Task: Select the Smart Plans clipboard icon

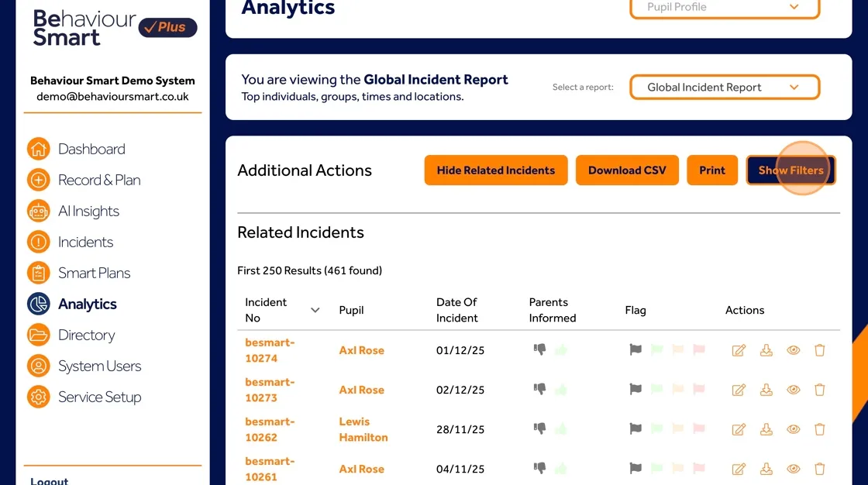Action: click(x=38, y=273)
